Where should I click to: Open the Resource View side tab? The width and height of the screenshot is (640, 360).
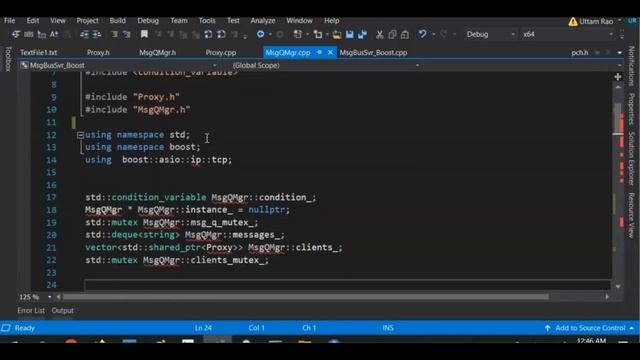pos(631,216)
